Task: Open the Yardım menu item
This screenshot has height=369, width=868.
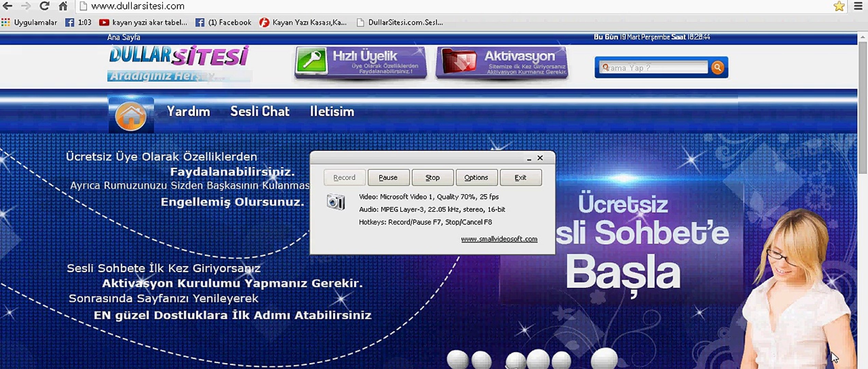Action: (188, 112)
